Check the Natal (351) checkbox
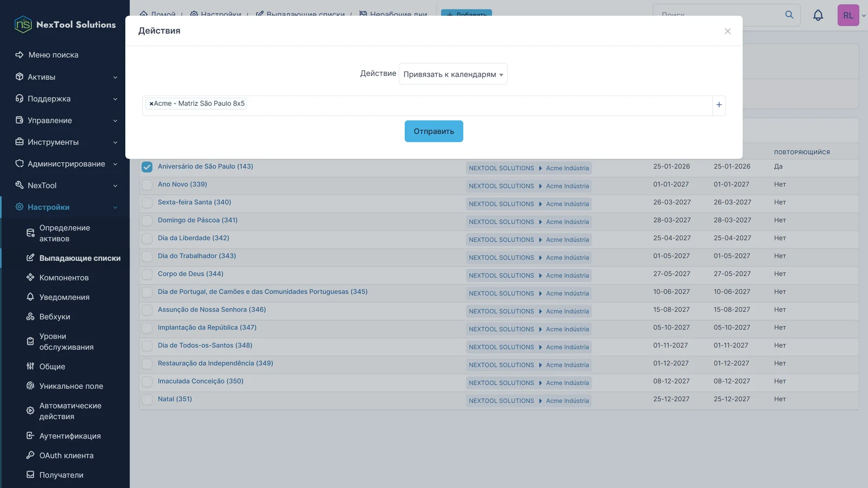868x488 pixels. click(x=147, y=400)
